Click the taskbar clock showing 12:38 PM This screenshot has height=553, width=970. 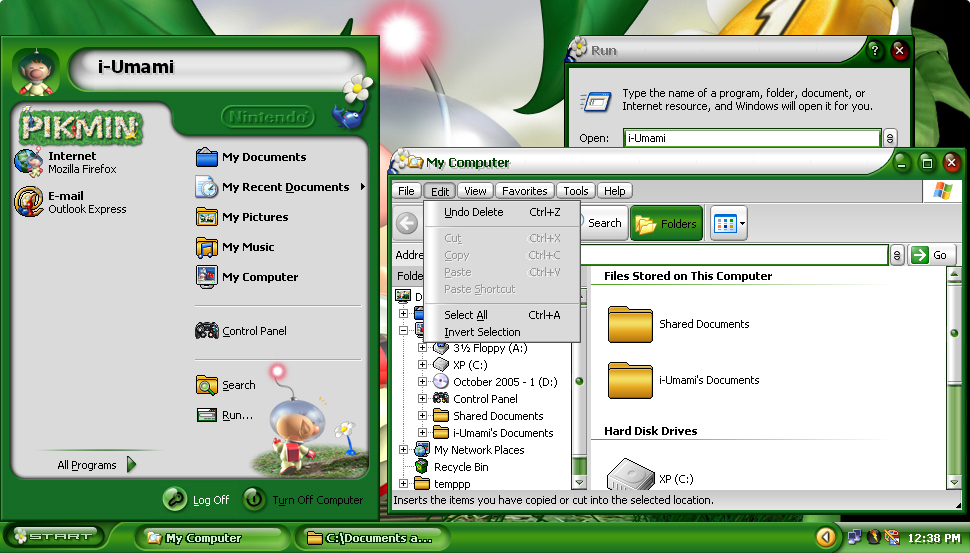coord(934,538)
